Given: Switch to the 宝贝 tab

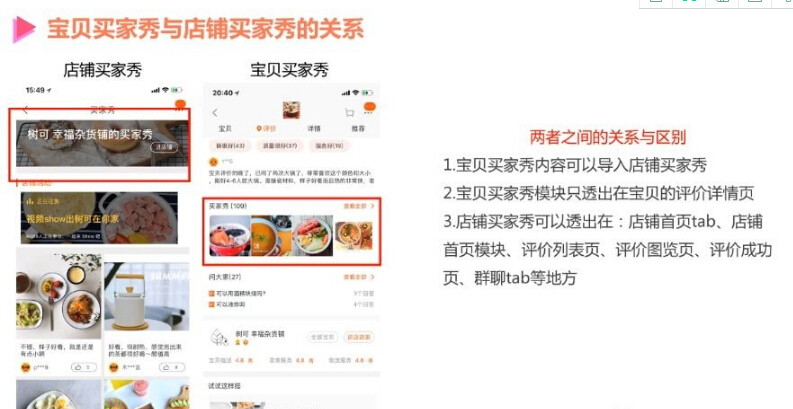Looking at the screenshot, I should [x=225, y=128].
